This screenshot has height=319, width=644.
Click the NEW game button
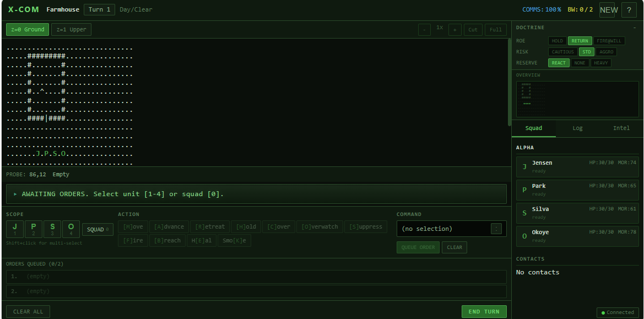point(607,10)
